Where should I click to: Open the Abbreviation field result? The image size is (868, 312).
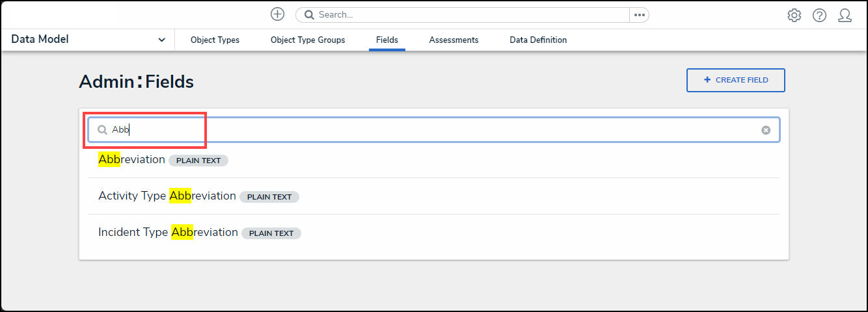point(132,160)
